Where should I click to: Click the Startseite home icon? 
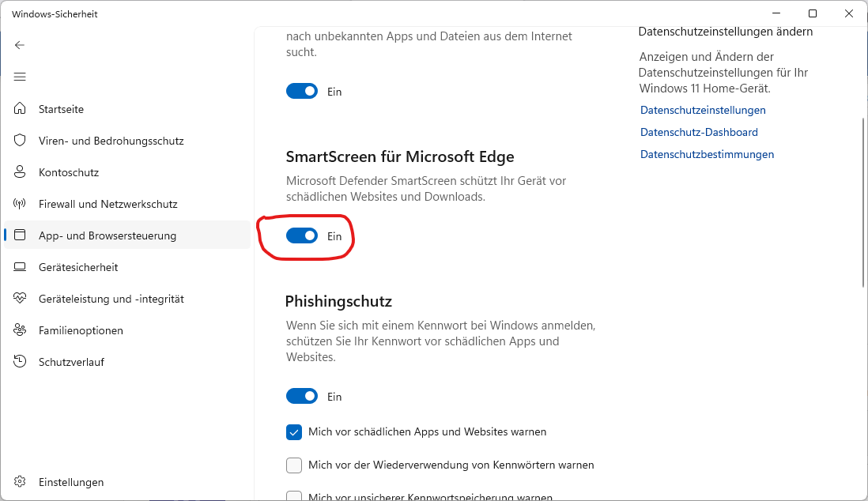pos(21,109)
